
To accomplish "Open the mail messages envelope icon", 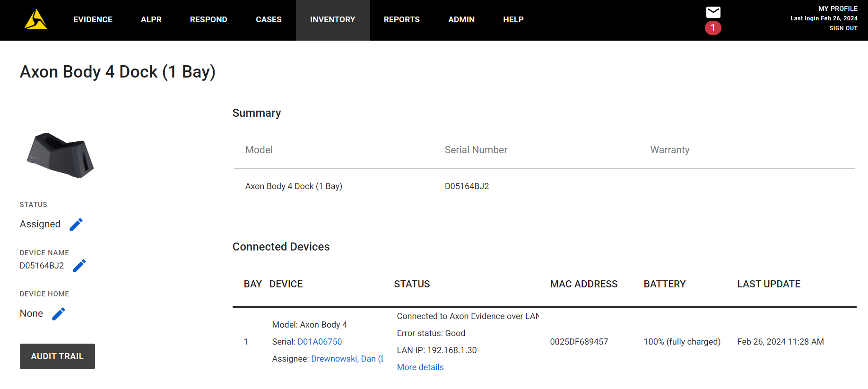I will [713, 12].
